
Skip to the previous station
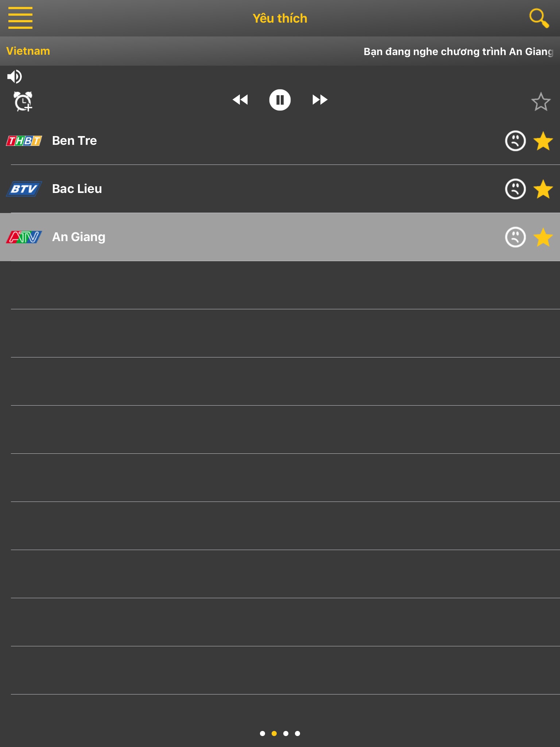tap(240, 100)
